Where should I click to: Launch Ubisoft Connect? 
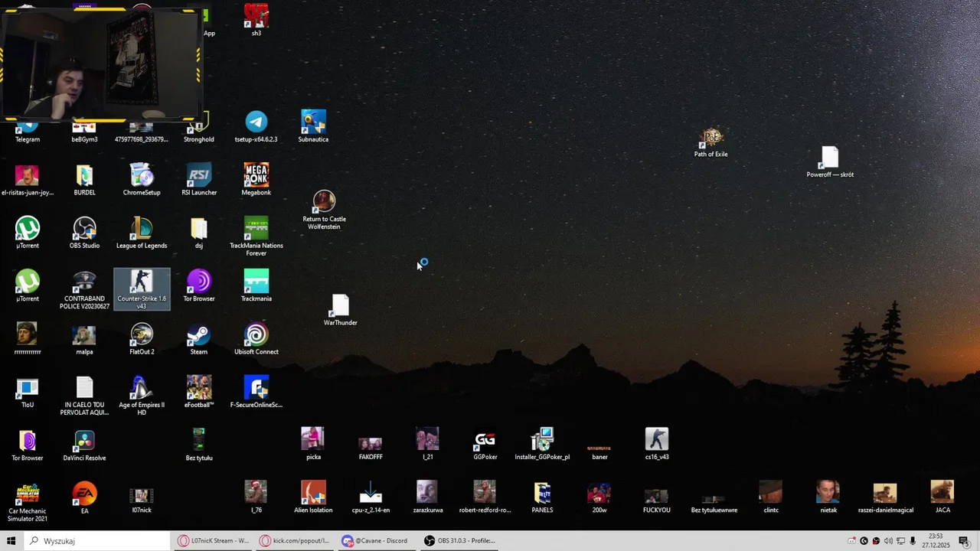coord(256,340)
